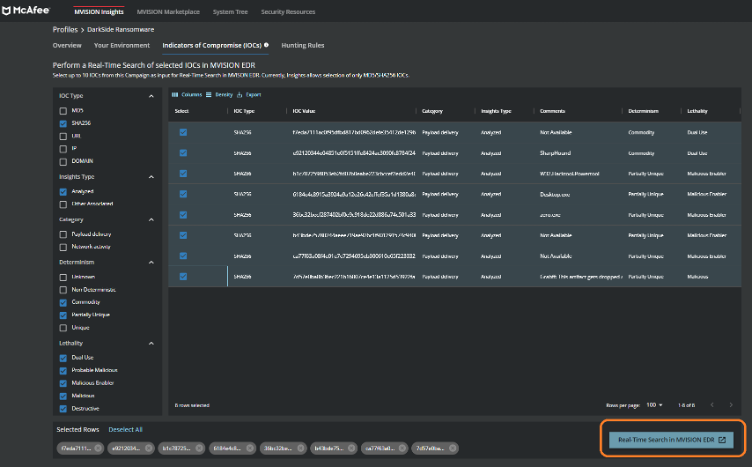Image resolution: width=755 pixels, height=470 pixels.
Task: Click the McAfee logo
Action: [26, 11]
